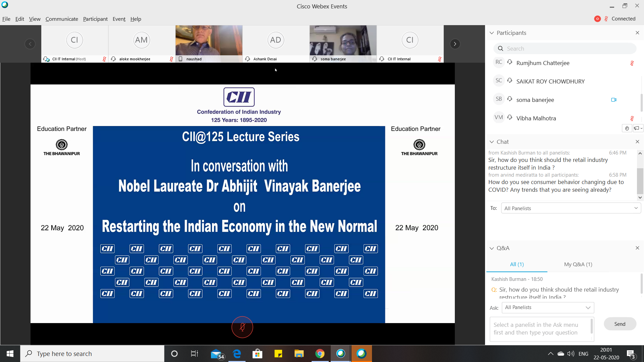Click Rumjhum Chatterjee's headset audio icon
Image resolution: width=644 pixels, height=362 pixels.
tap(510, 62)
